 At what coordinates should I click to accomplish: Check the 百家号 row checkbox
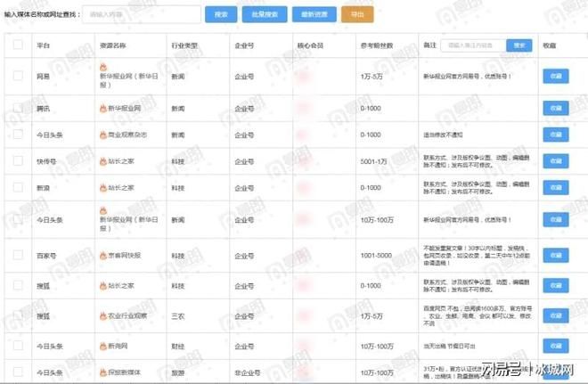coord(18,255)
